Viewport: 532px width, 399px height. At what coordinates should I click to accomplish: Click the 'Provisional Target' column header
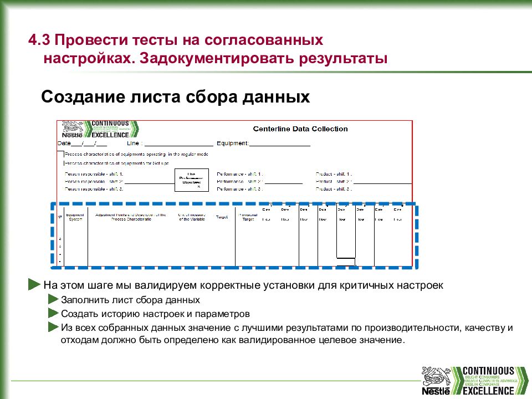248,217
